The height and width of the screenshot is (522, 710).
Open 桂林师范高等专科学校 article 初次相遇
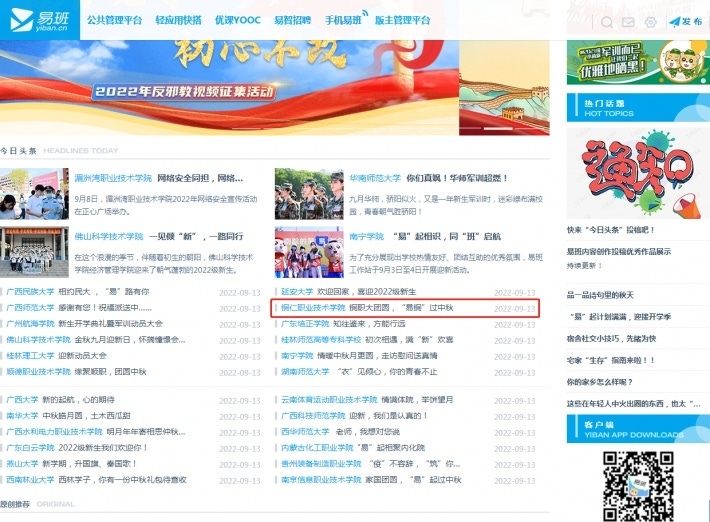coord(409,340)
